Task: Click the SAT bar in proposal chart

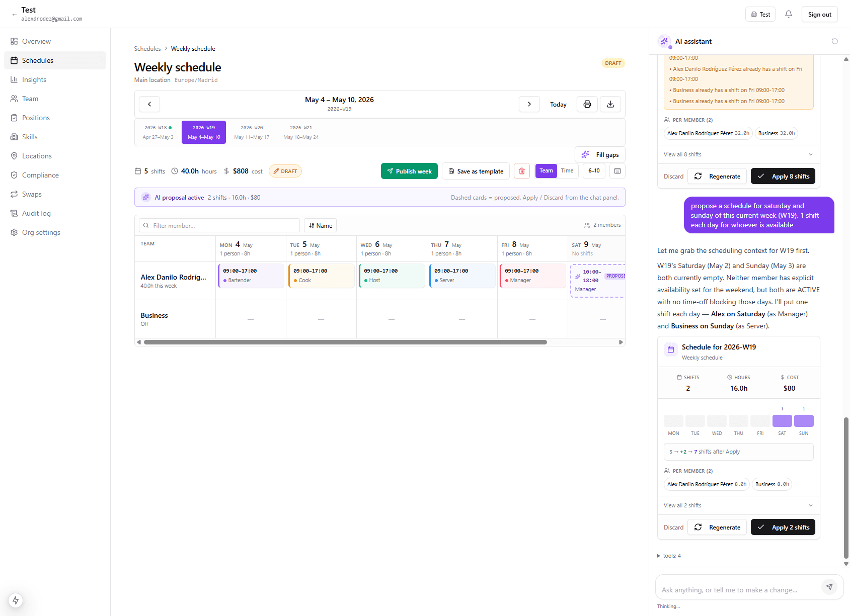Action: 782,421
